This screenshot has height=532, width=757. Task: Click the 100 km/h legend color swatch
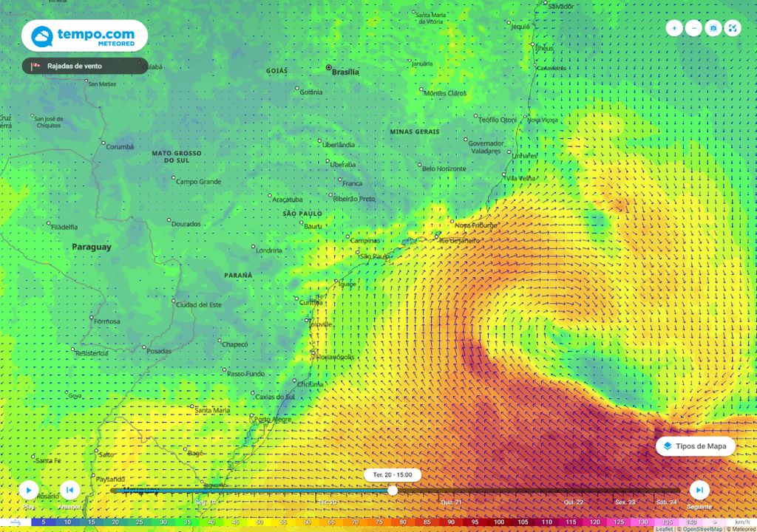click(x=499, y=522)
